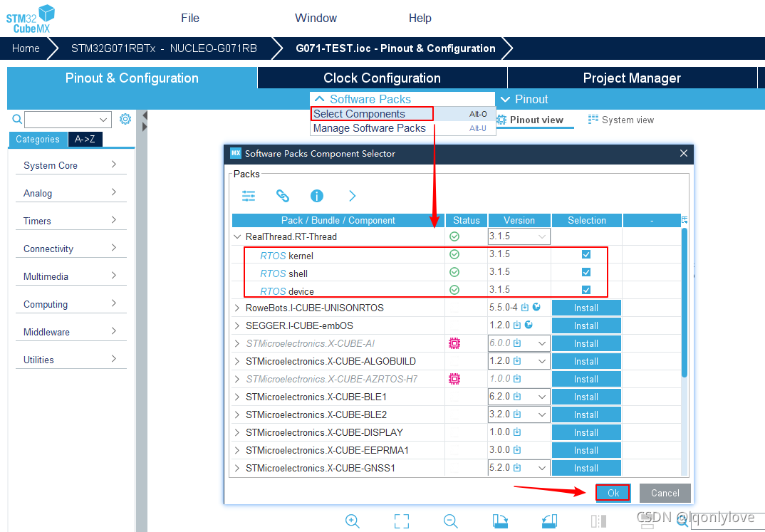765x532 pixels.
Task: Open version dropdown for RealThread.RT-Thread
Action: click(x=541, y=236)
